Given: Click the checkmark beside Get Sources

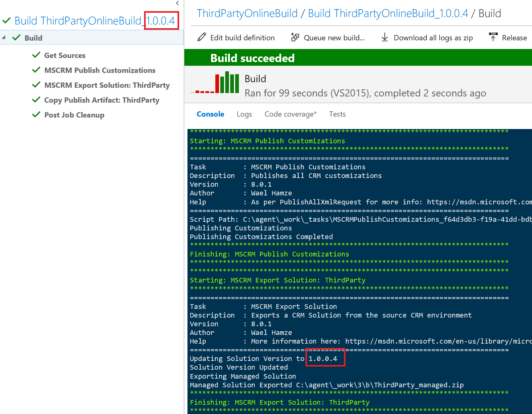Looking at the screenshot, I should 36,55.
